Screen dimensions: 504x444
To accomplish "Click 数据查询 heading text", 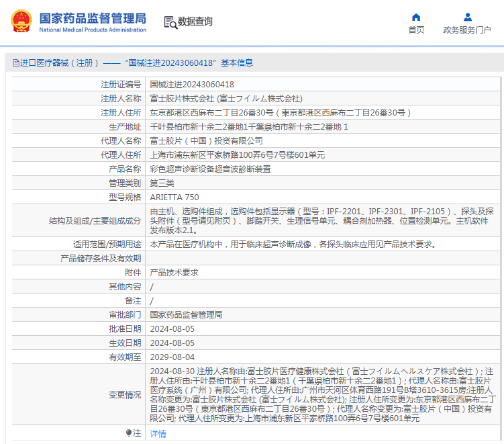I will [x=195, y=21].
